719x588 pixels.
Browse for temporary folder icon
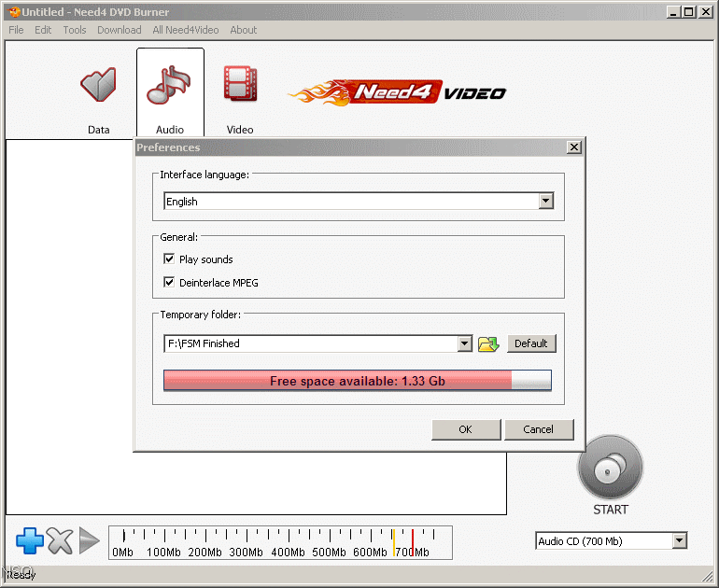(488, 343)
